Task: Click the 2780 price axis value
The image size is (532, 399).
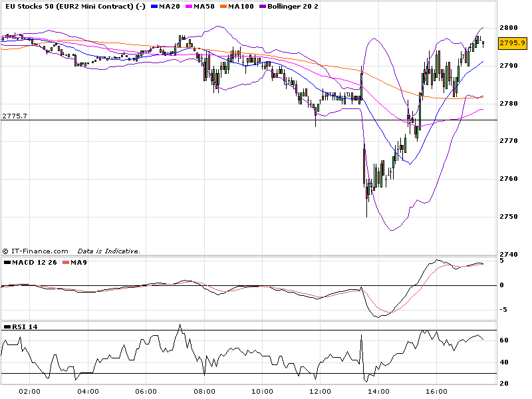Action: [509, 104]
